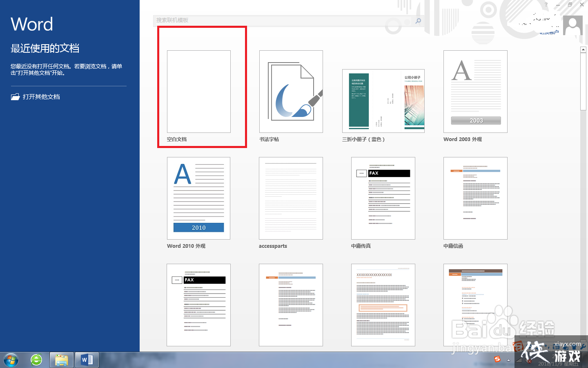Open the Windows Start menu
The image size is (588, 368).
coord(11,360)
